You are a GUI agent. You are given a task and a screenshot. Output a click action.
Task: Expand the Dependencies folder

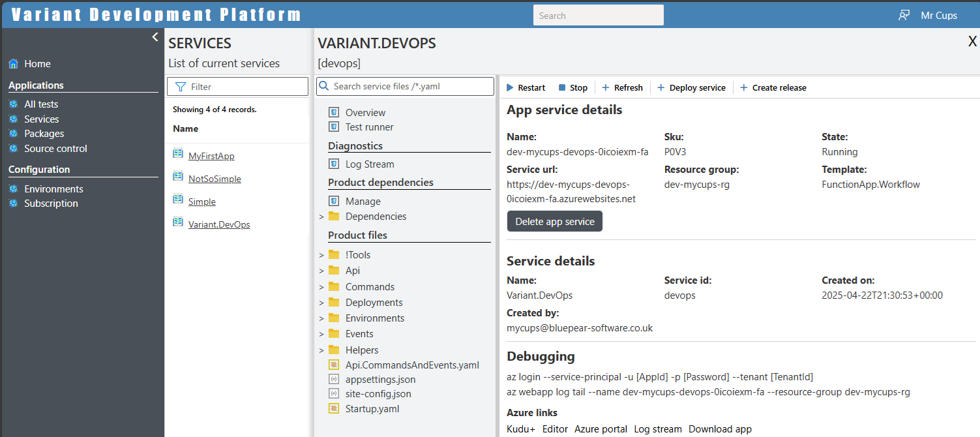click(x=321, y=217)
